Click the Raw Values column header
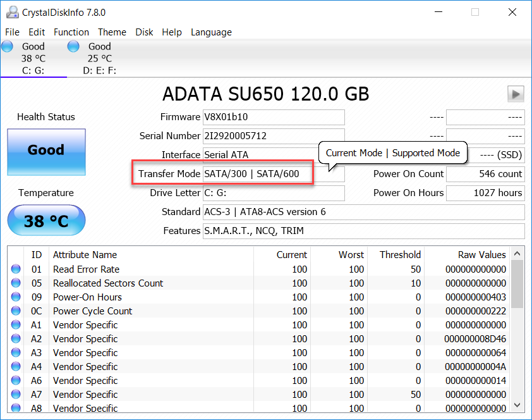The width and height of the screenshot is (532, 420). click(x=481, y=255)
